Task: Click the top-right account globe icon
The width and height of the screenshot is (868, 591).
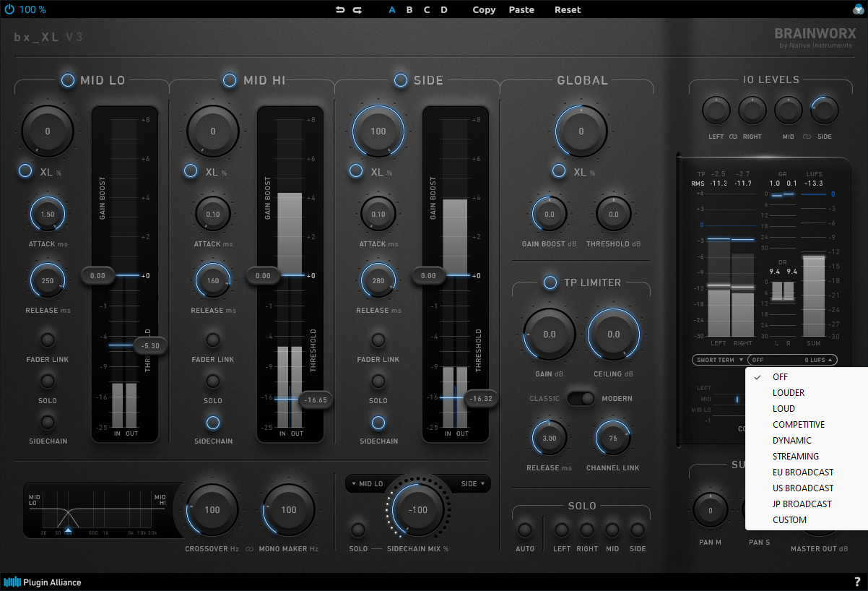Action: (x=857, y=9)
